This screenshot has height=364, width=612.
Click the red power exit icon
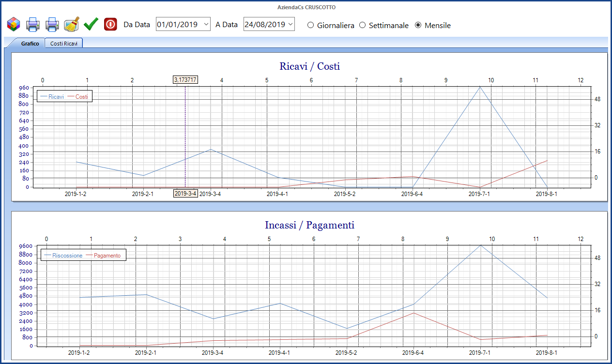[110, 23]
